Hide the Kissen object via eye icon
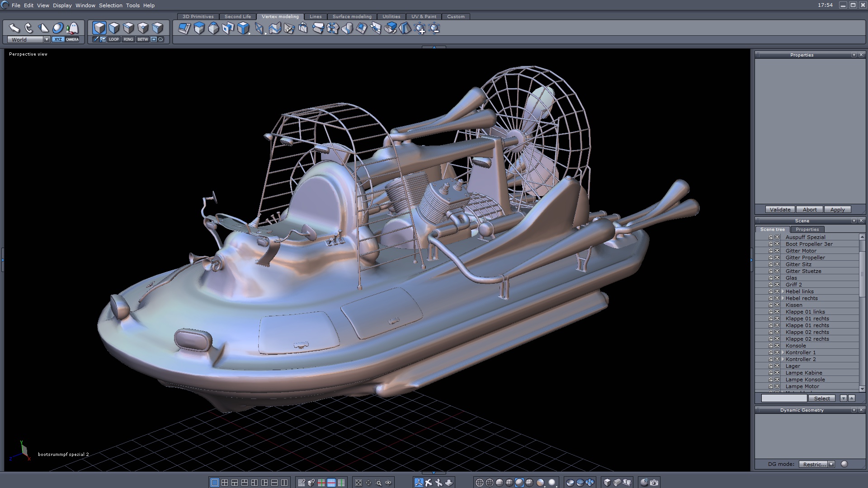This screenshot has width=868, height=488. 777,305
